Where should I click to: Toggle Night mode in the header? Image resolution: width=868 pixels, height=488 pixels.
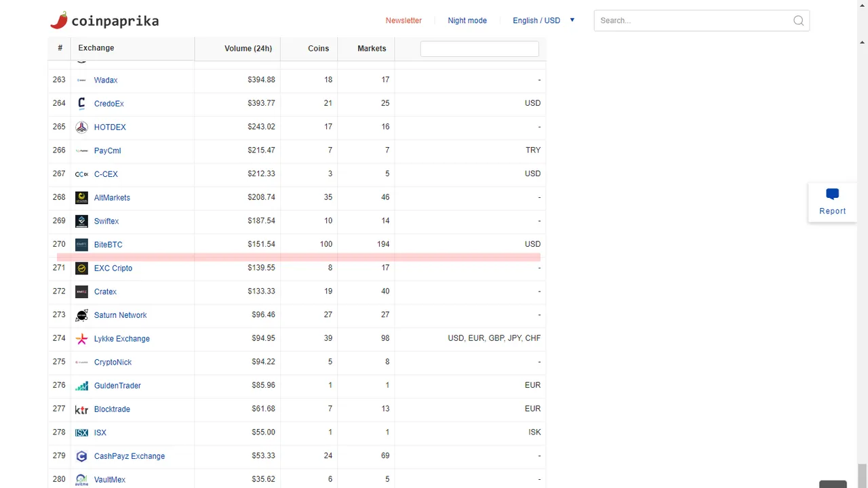click(x=467, y=20)
